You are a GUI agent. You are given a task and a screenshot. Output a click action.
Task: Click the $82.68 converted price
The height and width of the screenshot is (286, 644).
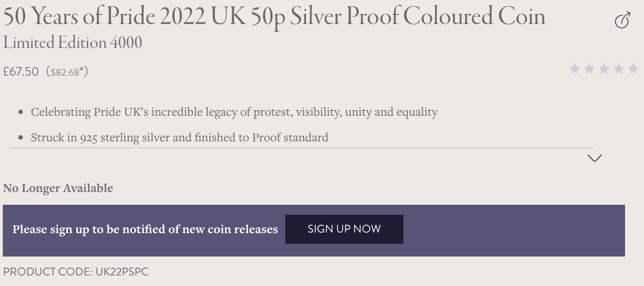pyautogui.click(x=65, y=73)
